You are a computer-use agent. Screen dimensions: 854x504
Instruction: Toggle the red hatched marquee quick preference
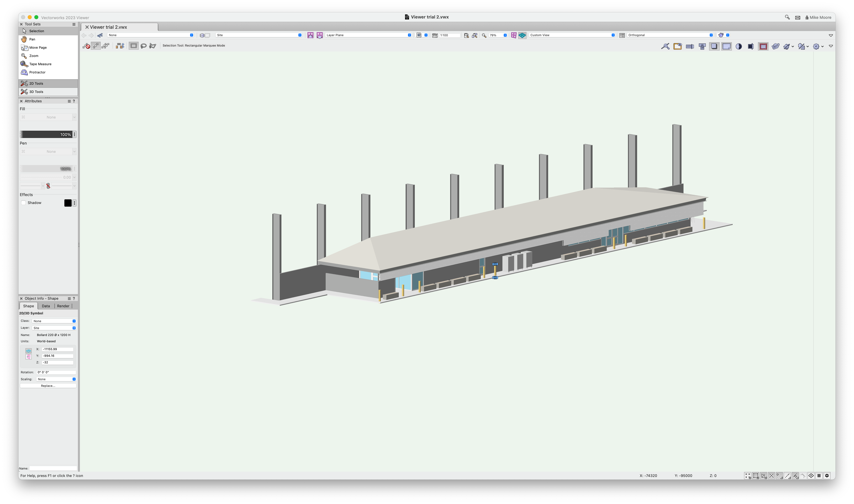763,47
